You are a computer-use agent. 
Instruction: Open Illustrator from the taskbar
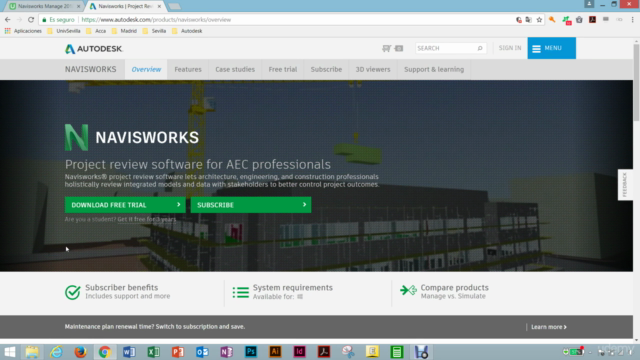275,351
